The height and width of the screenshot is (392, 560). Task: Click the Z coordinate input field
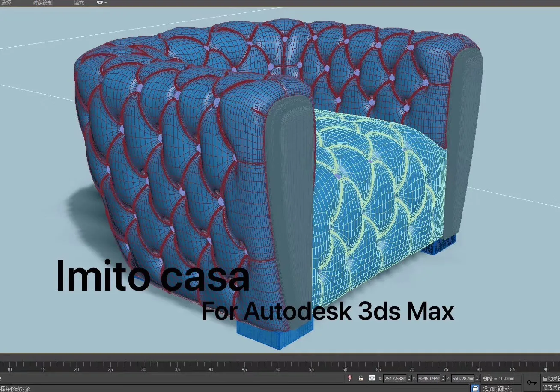[462, 378]
